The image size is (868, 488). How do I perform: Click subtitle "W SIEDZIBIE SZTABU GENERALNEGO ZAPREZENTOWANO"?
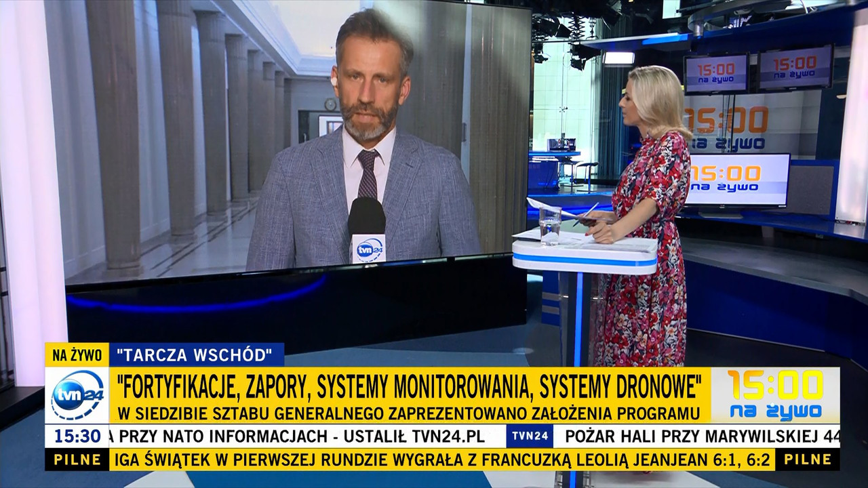click(x=408, y=413)
